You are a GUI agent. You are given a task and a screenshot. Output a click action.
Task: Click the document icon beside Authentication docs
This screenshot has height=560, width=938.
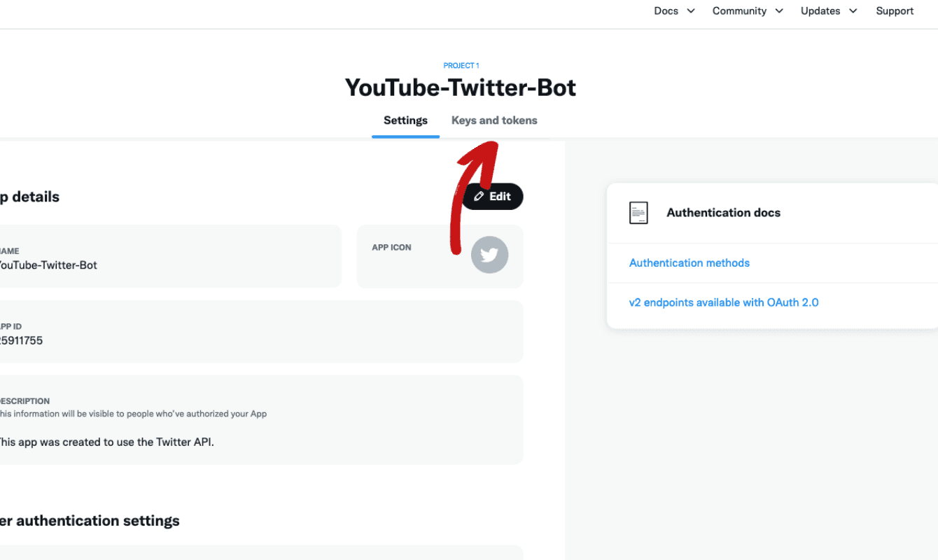(638, 213)
